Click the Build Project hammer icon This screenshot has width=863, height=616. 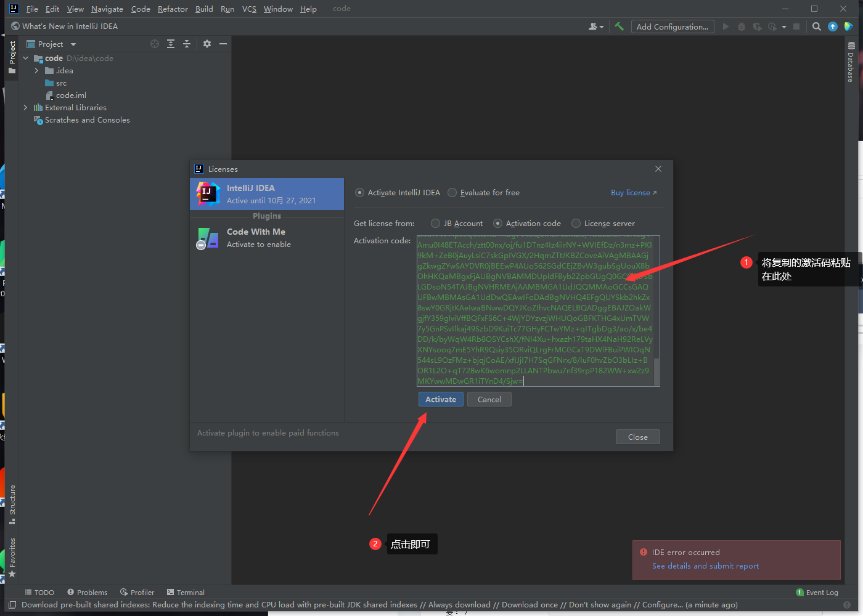[620, 26]
